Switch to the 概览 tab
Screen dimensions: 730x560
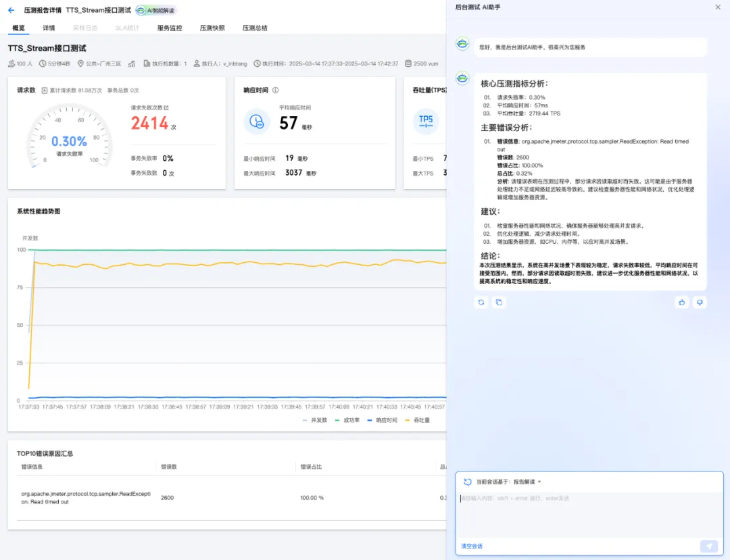click(19, 28)
